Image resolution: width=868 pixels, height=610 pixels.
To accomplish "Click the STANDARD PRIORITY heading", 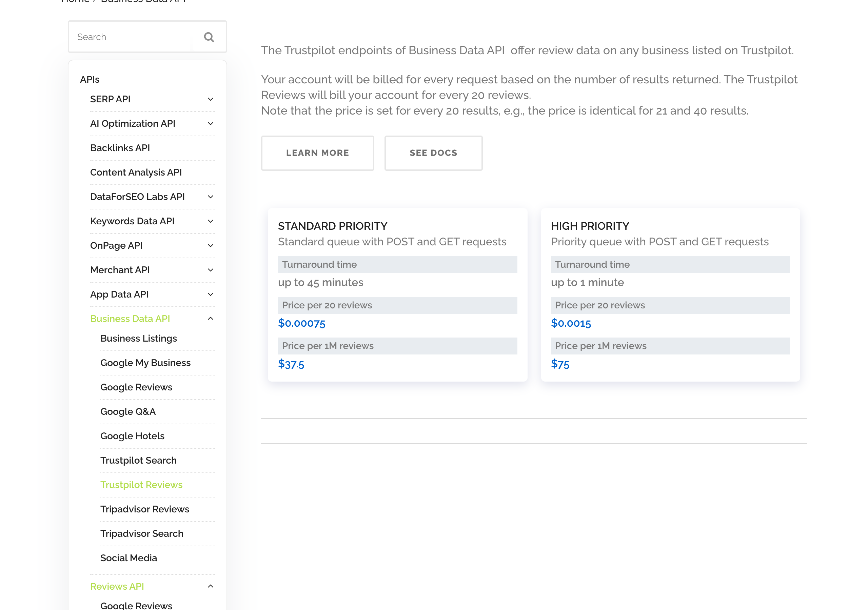I will click(x=333, y=226).
